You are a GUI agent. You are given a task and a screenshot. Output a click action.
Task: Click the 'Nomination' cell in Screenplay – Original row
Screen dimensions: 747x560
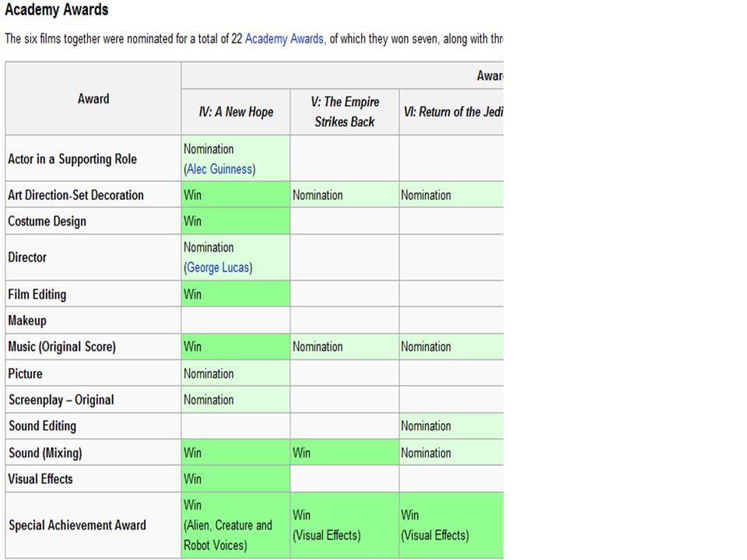[x=236, y=400]
